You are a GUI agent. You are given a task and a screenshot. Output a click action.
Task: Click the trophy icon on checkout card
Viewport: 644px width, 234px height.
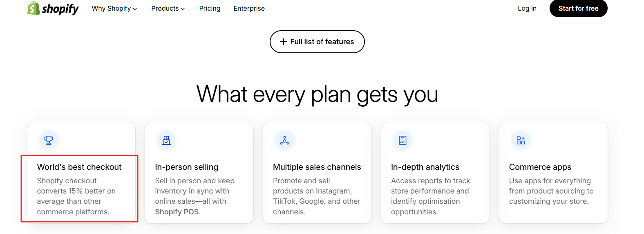click(x=49, y=140)
